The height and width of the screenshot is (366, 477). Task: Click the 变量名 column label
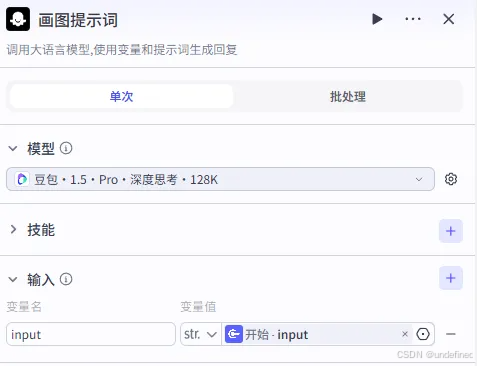pyautogui.click(x=24, y=307)
